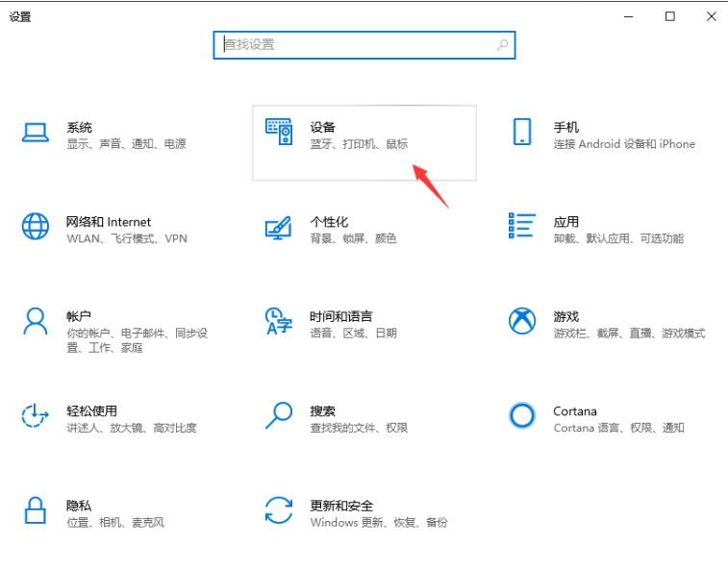
Task: Click the 系统 laptop icon
Action: tap(36, 134)
